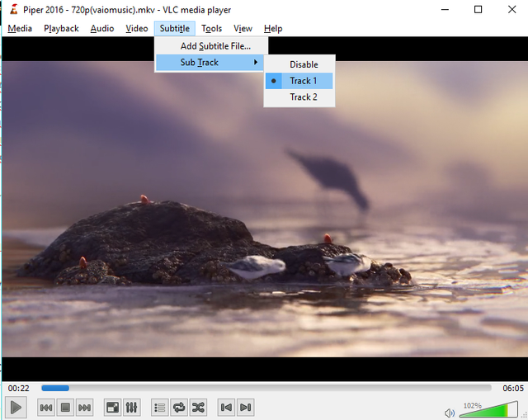Open the Video menu
The height and width of the screenshot is (420, 528).
coord(137,29)
